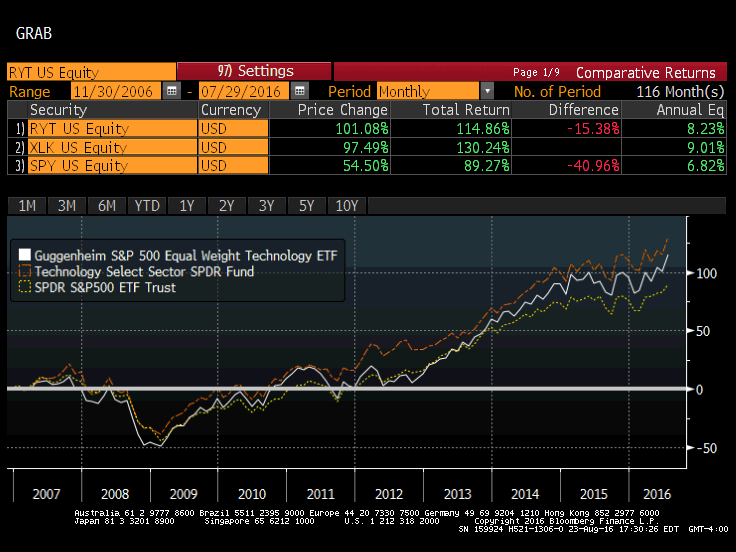
Task: Click the Guggenheim S&P 500 Equal Weight legend label
Action: [186, 255]
